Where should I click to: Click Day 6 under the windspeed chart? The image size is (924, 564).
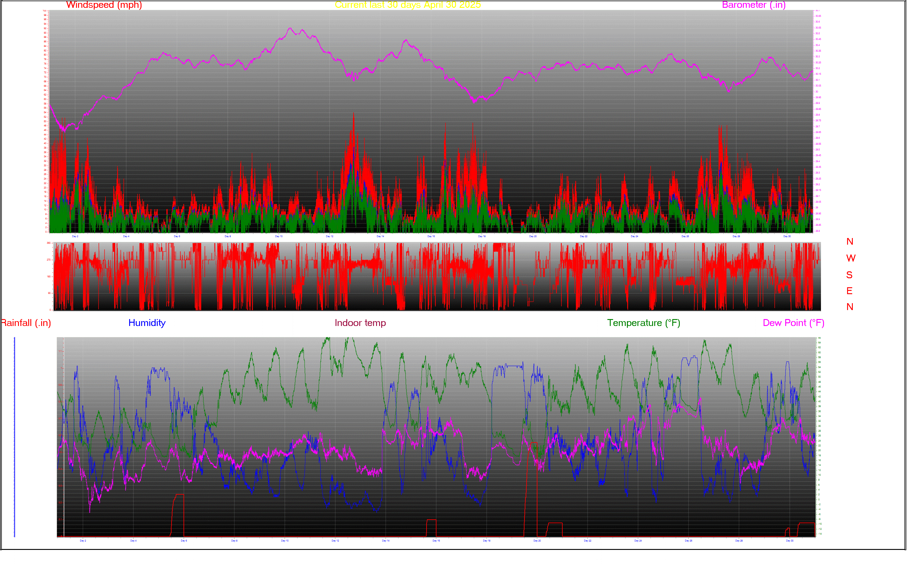tap(177, 237)
